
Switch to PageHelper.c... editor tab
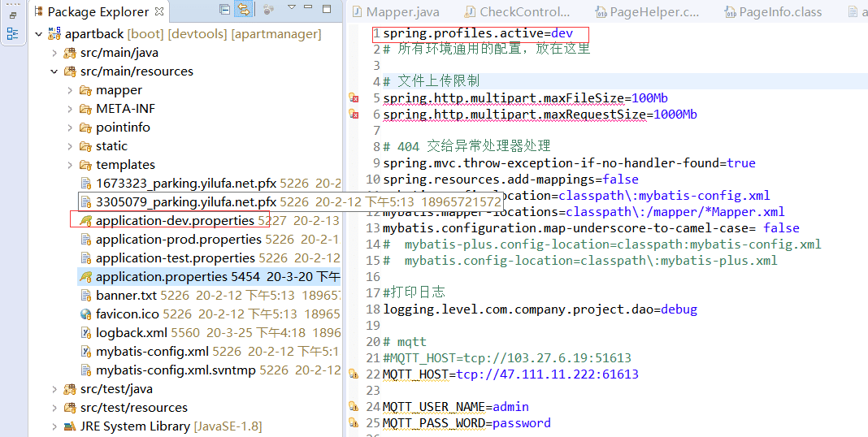click(x=647, y=12)
